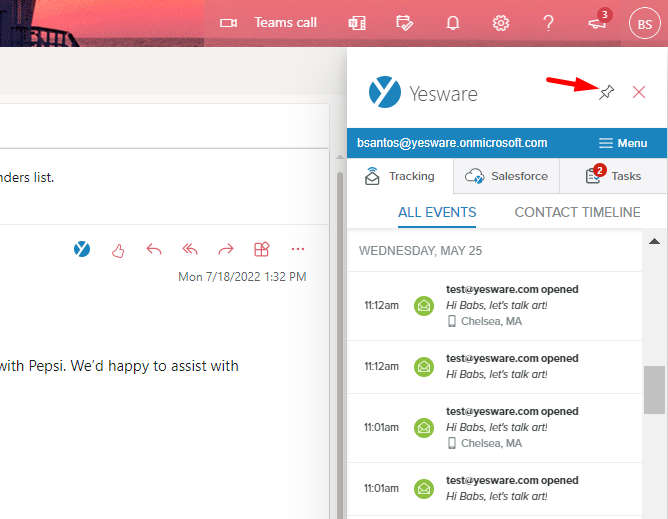Open the Outlook app switcher icon

[x=357, y=23]
